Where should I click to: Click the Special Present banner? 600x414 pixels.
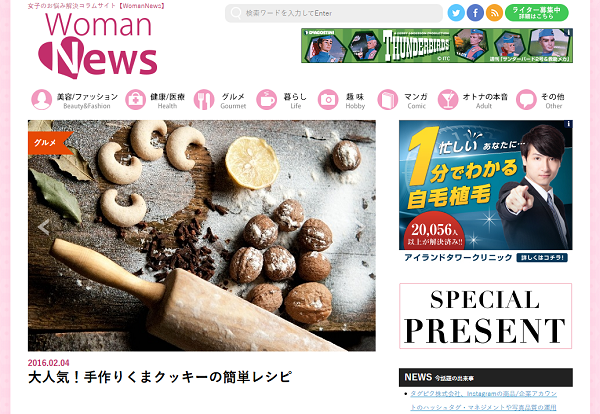486,316
